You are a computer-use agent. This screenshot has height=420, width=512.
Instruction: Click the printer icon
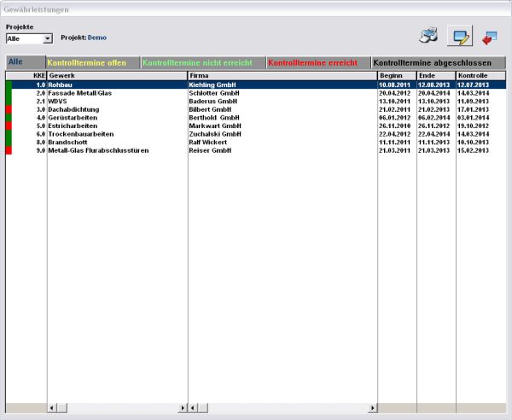428,36
